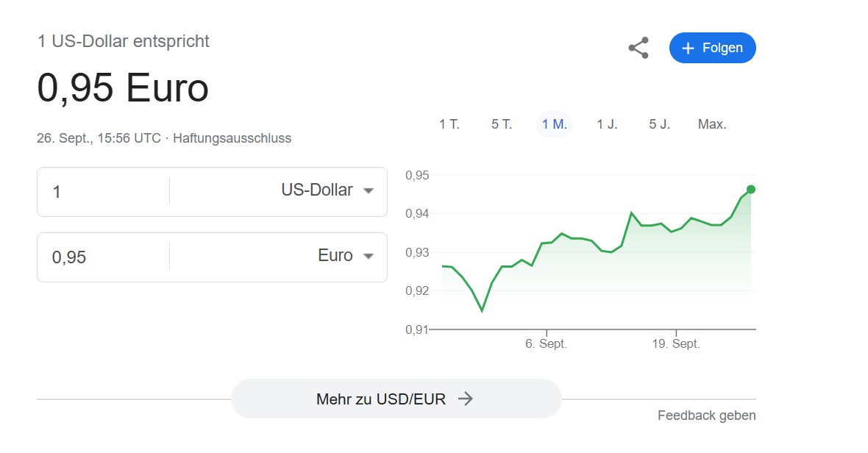Follow this currency pair with Folgen
The height and width of the screenshot is (453, 868).
(713, 48)
